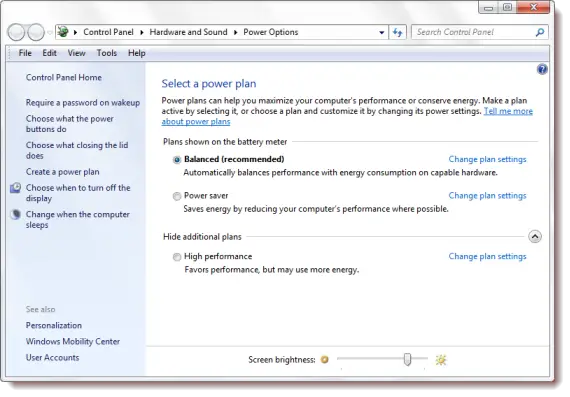Change plan settings for High performance
This screenshot has height=397, width=570.
[487, 256]
